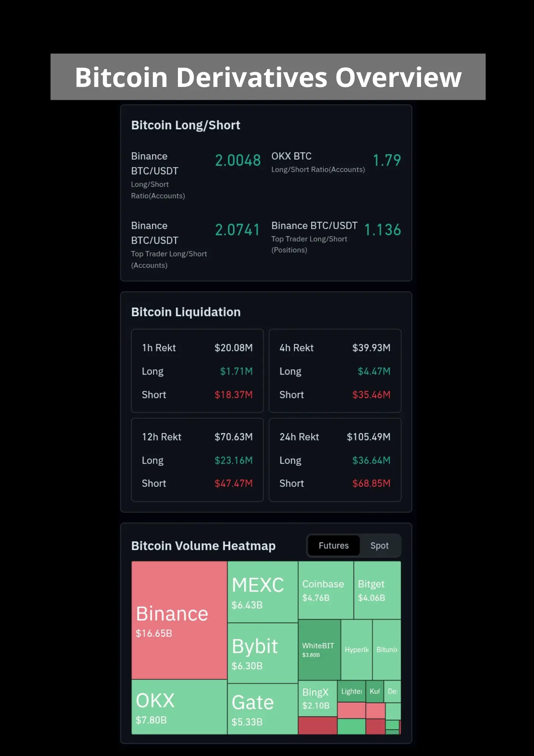534x756 pixels.
Task: Click the KuCoin heatmap tile
Action: (x=375, y=691)
